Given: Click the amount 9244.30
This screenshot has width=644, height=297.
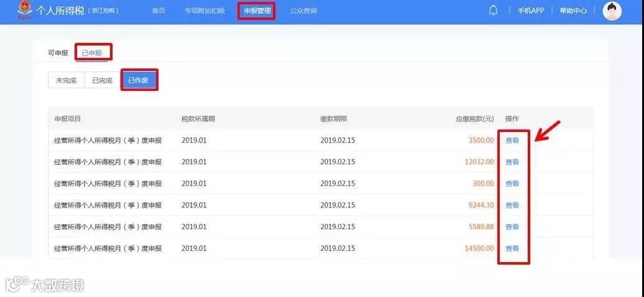Looking at the screenshot, I should point(481,205).
